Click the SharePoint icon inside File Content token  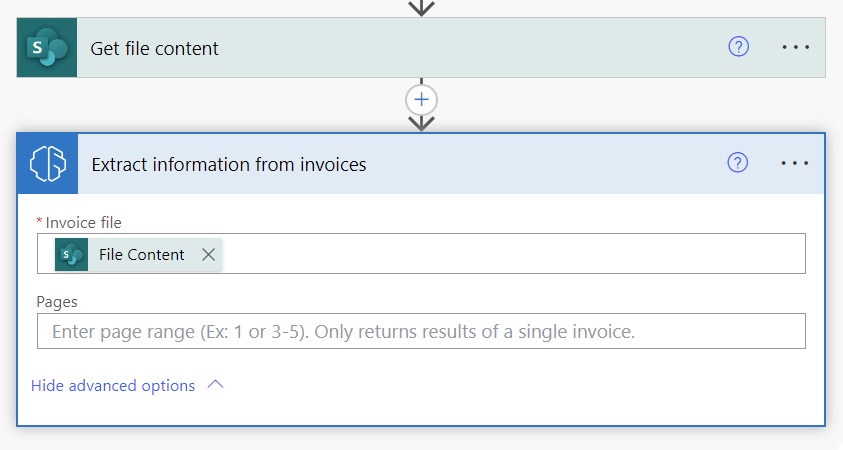pos(72,254)
